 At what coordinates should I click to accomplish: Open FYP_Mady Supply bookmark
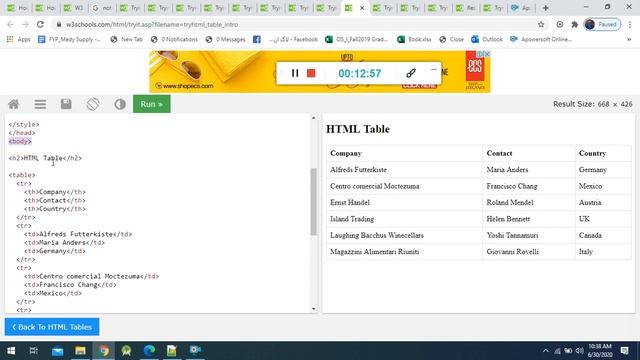click(x=69, y=39)
